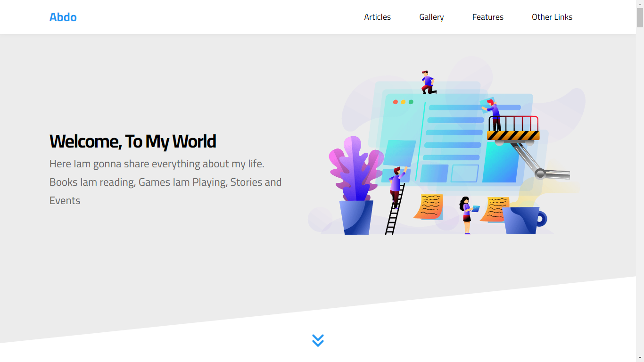Go to the Gallery section
The image size is (644, 362).
coord(431,17)
